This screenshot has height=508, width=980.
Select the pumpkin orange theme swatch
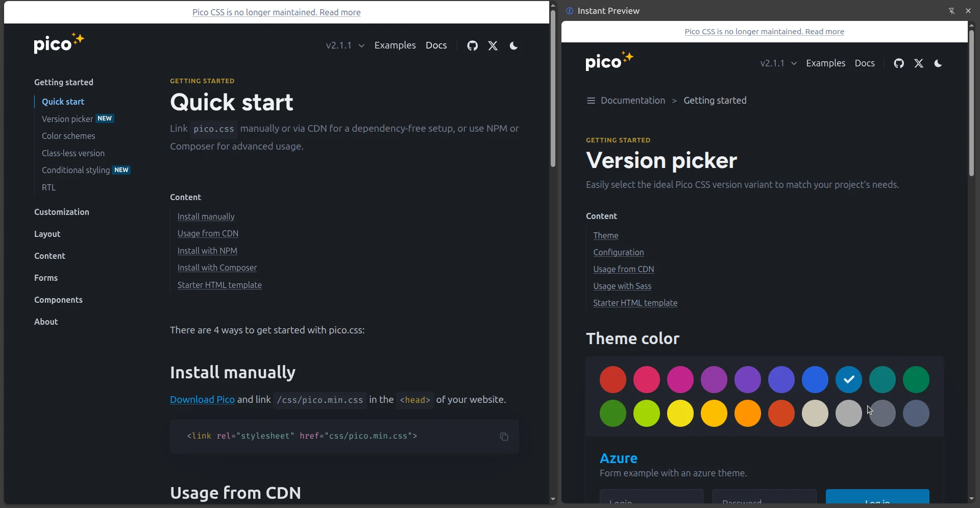748,414
